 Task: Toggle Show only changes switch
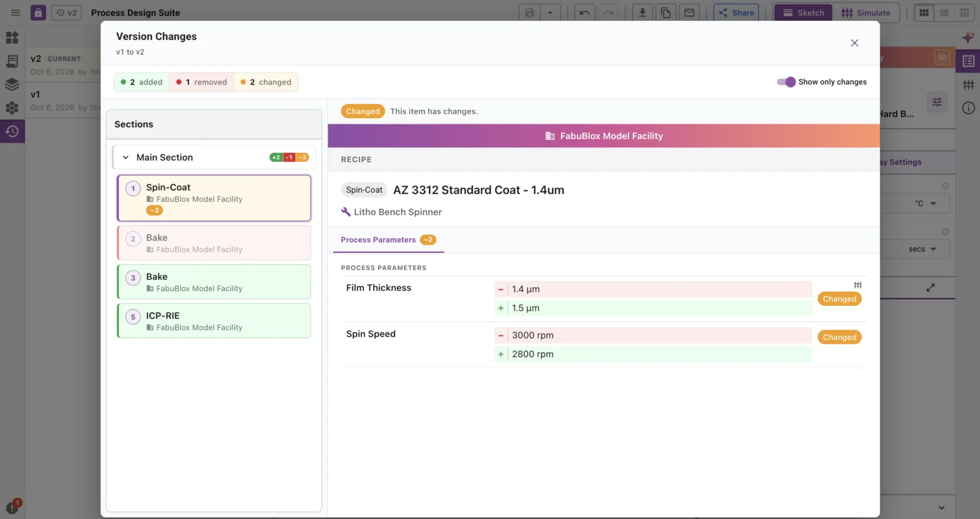click(x=786, y=82)
